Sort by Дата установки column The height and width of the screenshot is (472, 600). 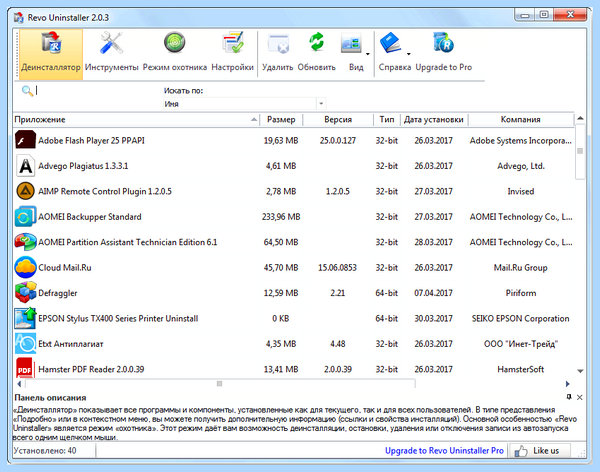point(434,119)
